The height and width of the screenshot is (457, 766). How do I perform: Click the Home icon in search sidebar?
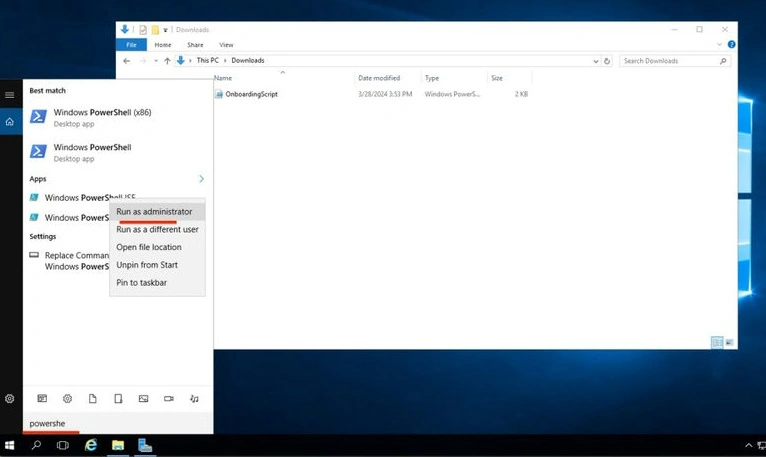click(10, 122)
